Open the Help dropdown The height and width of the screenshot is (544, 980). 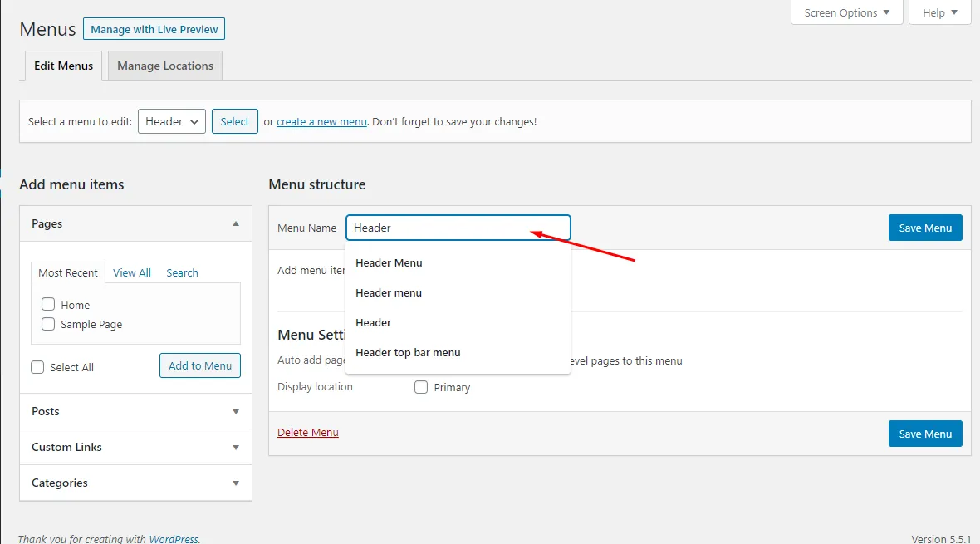coord(939,12)
